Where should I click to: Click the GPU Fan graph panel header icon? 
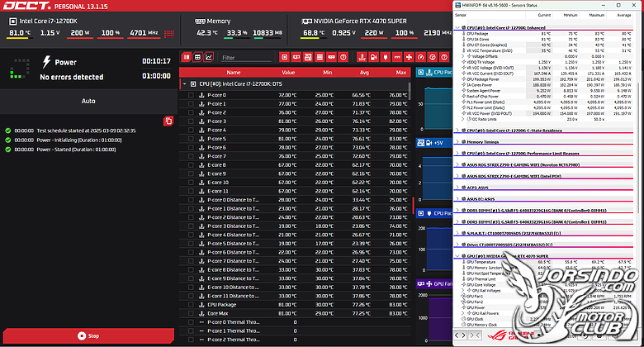[x=420, y=283]
